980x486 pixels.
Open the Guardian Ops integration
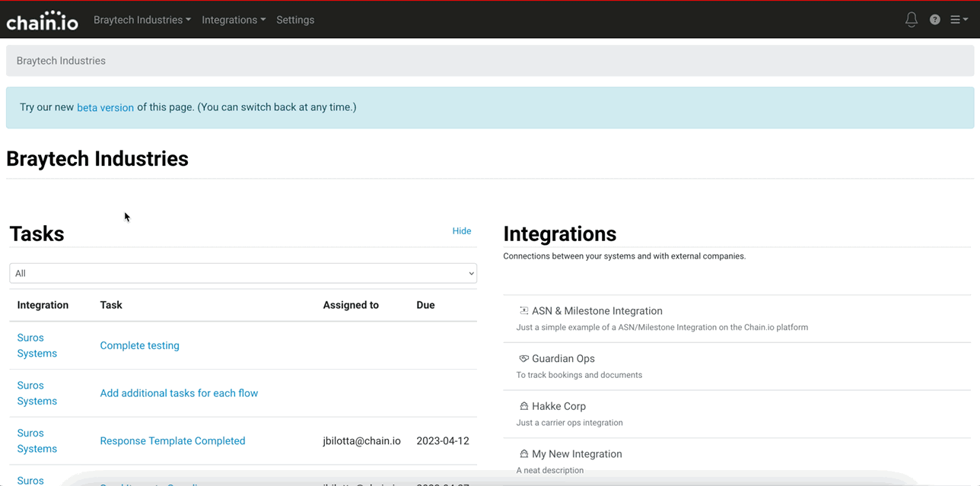click(x=563, y=359)
